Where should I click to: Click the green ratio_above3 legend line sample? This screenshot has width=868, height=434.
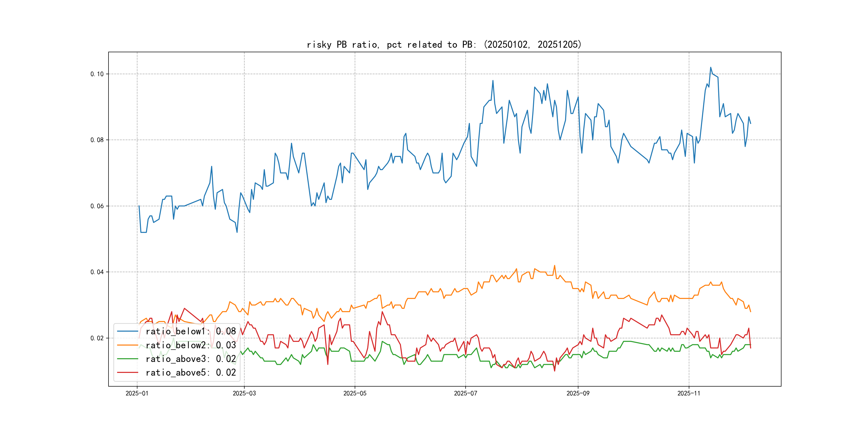click(x=127, y=359)
